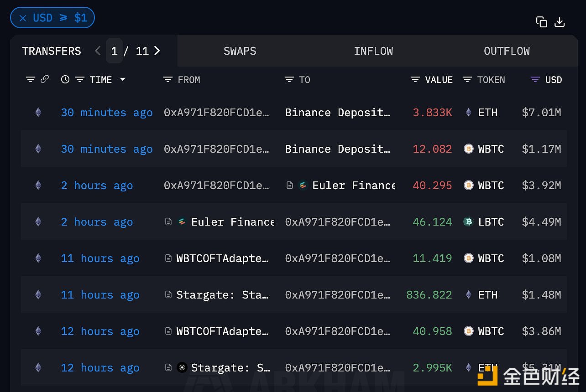Click contract document icon before Euler Finance TO
Viewport: 586px width, 392px height.
(x=290, y=185)
